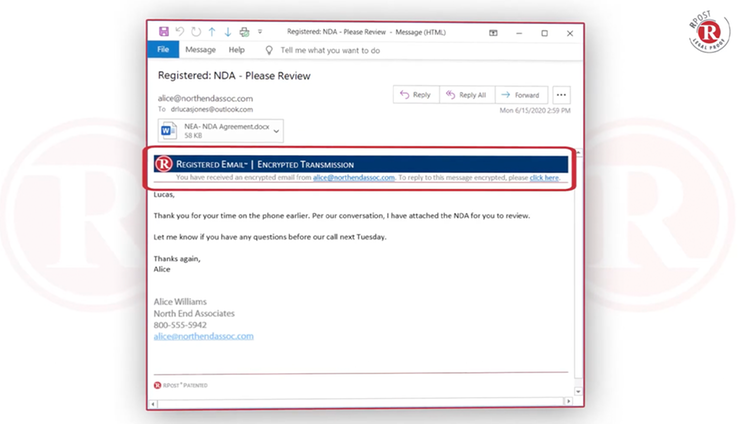Minimize the message window

point(519,33)
